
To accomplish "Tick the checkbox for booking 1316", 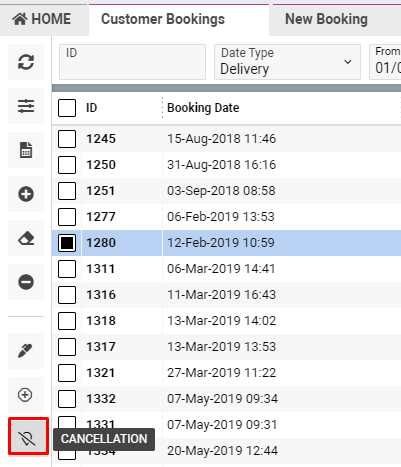I will 67,295.
